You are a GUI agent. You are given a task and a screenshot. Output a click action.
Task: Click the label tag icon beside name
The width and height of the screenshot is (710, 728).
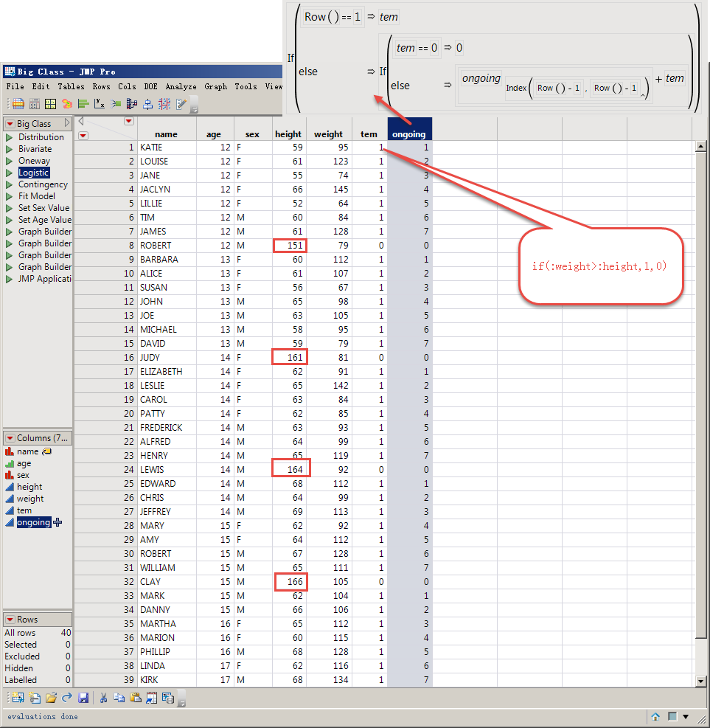47,451
